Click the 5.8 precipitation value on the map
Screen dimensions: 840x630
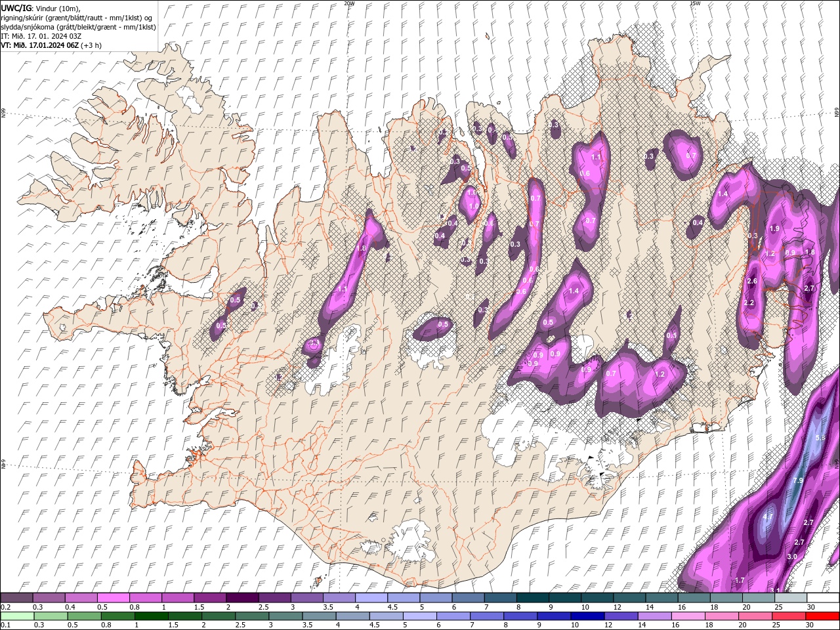tap(820, 438)
